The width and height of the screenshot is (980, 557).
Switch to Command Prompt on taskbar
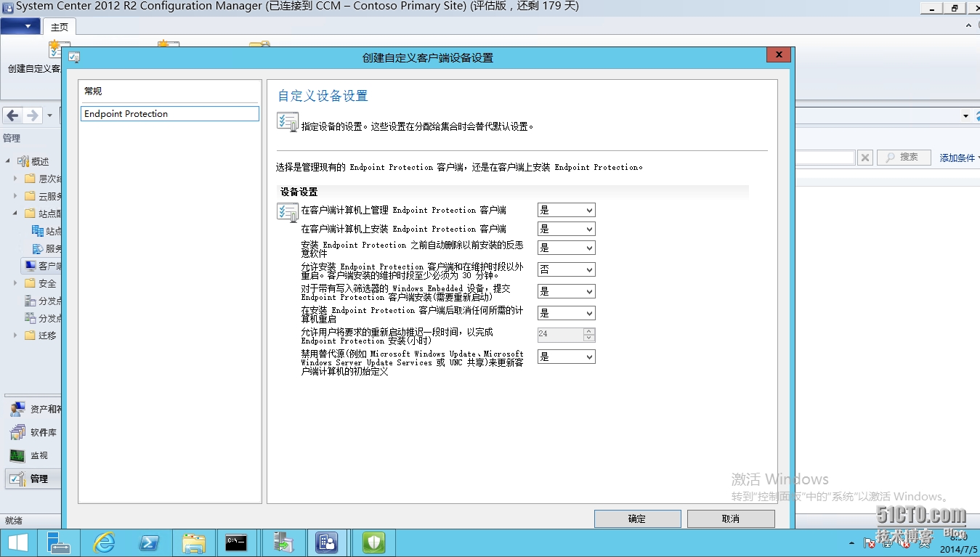coord(237,543)
